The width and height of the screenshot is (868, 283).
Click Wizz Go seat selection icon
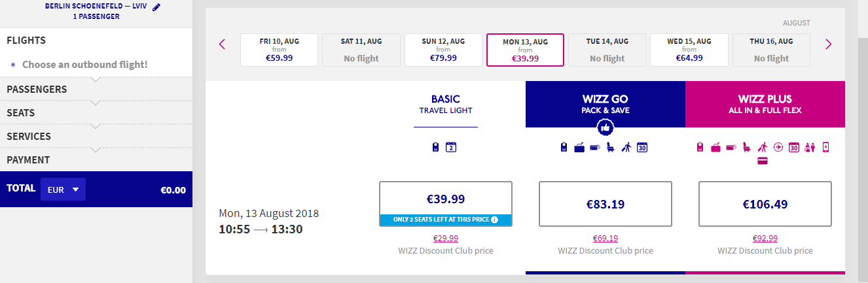(x=611, y=148)
